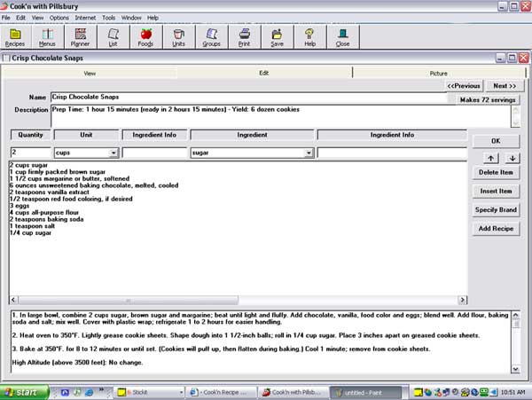Open the Edit menu

pyautogui.click(x=20, y=18)
